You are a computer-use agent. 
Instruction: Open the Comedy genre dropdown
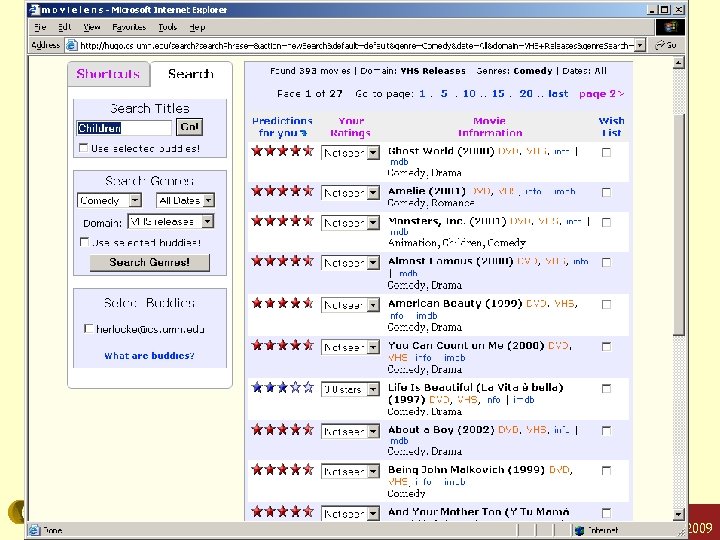click(x=109, y=200)
